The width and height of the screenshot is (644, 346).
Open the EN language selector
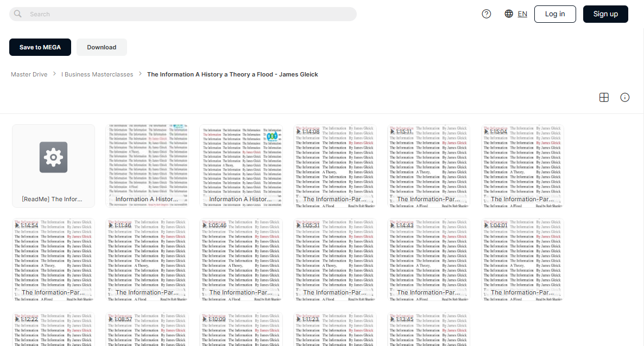(522, 14)
